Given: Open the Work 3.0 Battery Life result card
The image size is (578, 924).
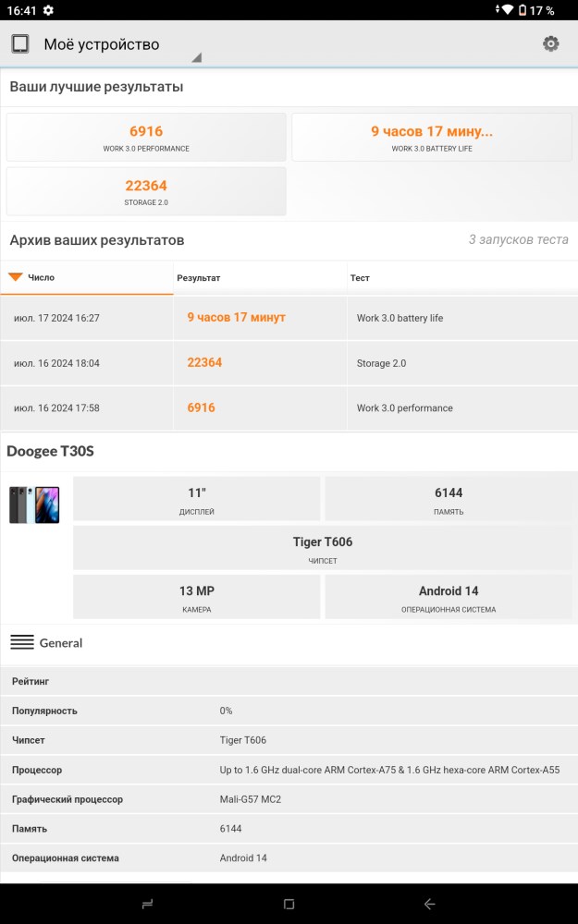Looking at the screenshot, I should pyautogui.click(x=432, y=138).
